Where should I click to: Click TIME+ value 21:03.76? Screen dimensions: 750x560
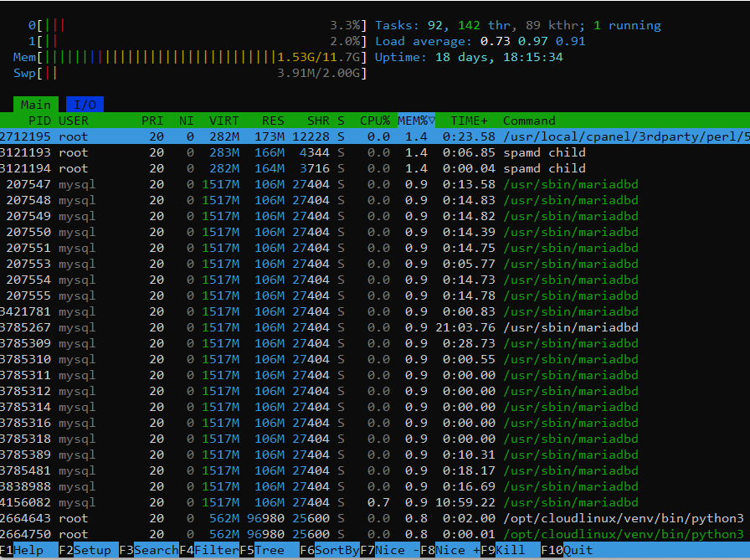[x=465, y=327]
